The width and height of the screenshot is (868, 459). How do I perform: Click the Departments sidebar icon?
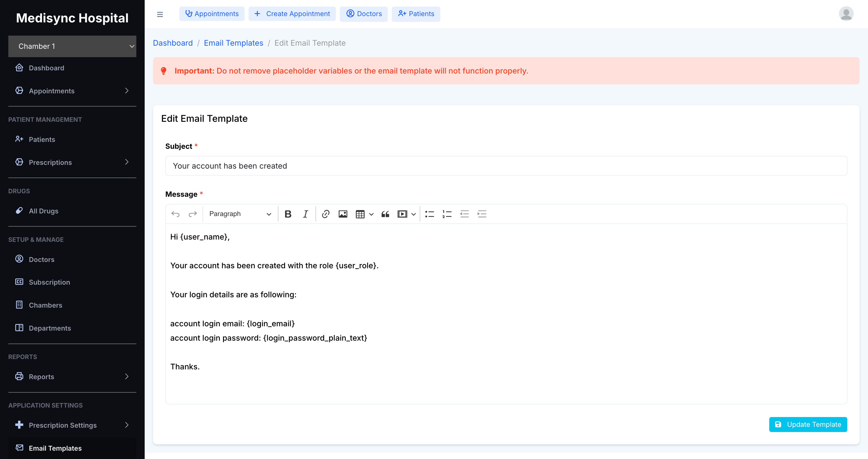pos(19,327)
